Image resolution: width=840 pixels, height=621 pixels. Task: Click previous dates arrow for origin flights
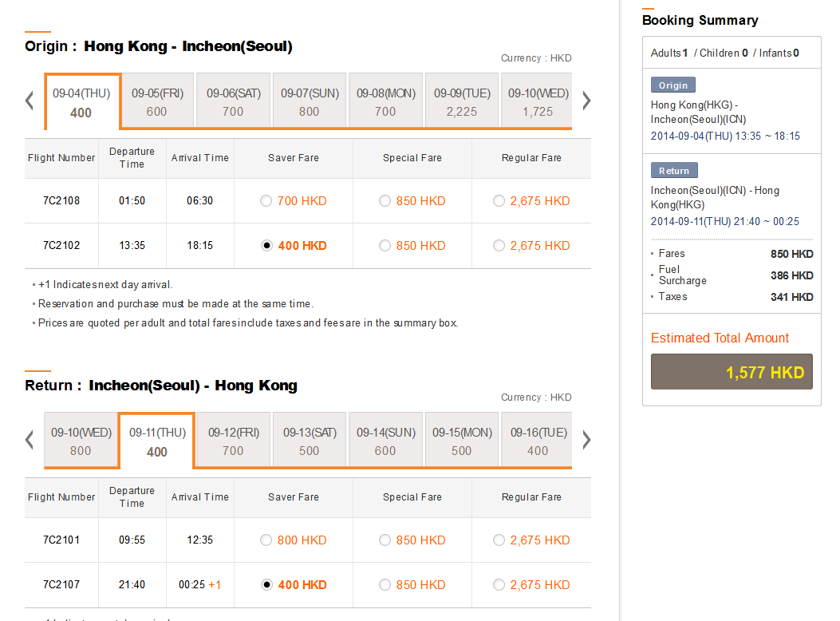tap(30, 101)
